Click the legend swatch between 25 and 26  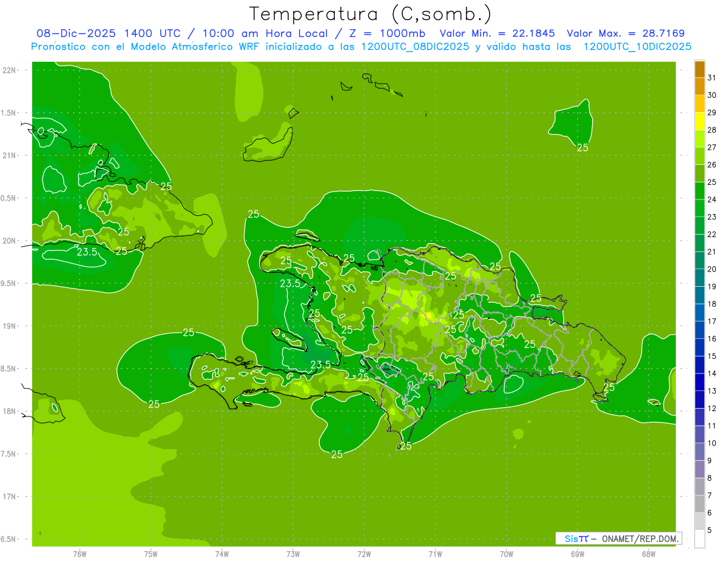(699, 173)
